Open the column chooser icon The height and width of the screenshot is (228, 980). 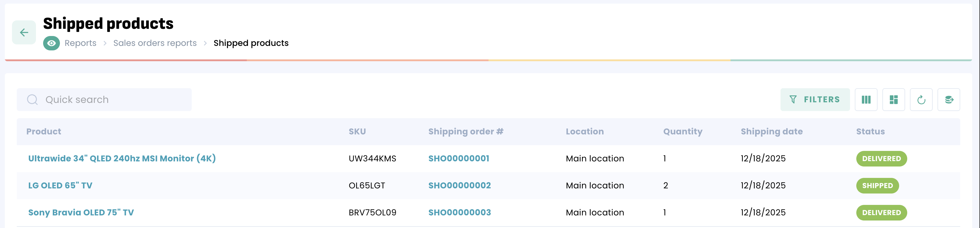click(866, 100)
